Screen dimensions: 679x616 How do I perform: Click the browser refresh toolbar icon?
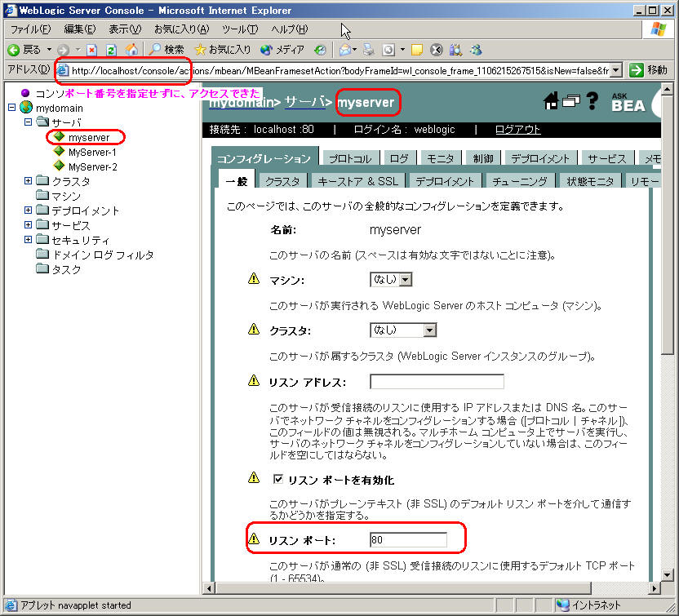pyautogui.click(x=111, y=50)
